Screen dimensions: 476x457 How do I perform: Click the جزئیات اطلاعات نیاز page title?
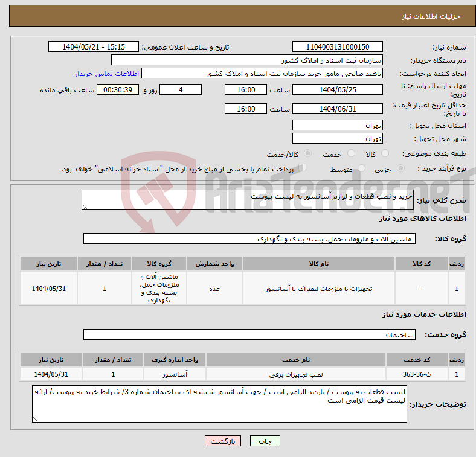[x=431, y=16]
